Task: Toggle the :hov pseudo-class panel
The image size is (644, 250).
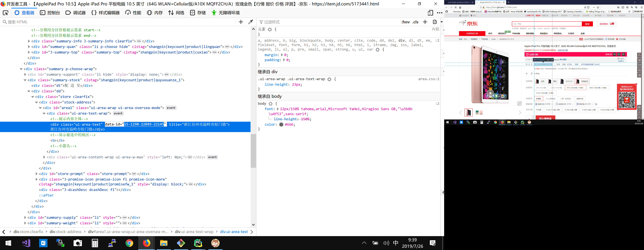Action: click(x=406, y=22)
